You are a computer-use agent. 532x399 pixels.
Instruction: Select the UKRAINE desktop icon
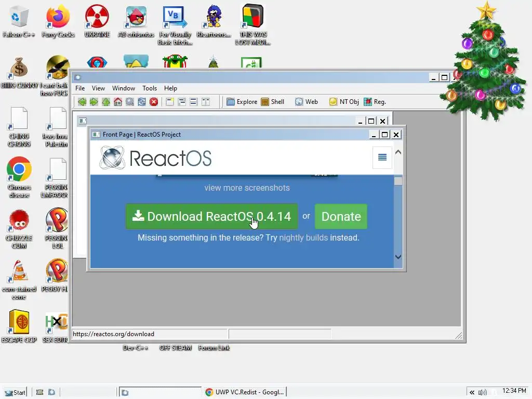pos(97,21)
